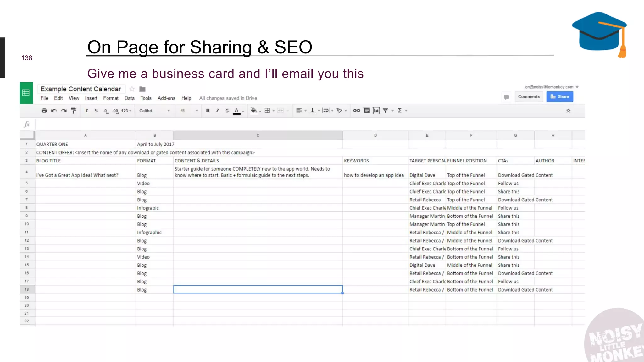Screen dimensions: 644x362
Task: Click the Insert comment icon in toolbar
Action: tap(367, 111)
